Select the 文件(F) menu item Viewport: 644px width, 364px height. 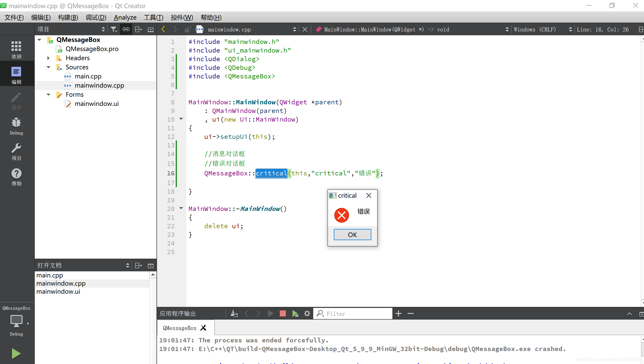click(x=13, y=17)
